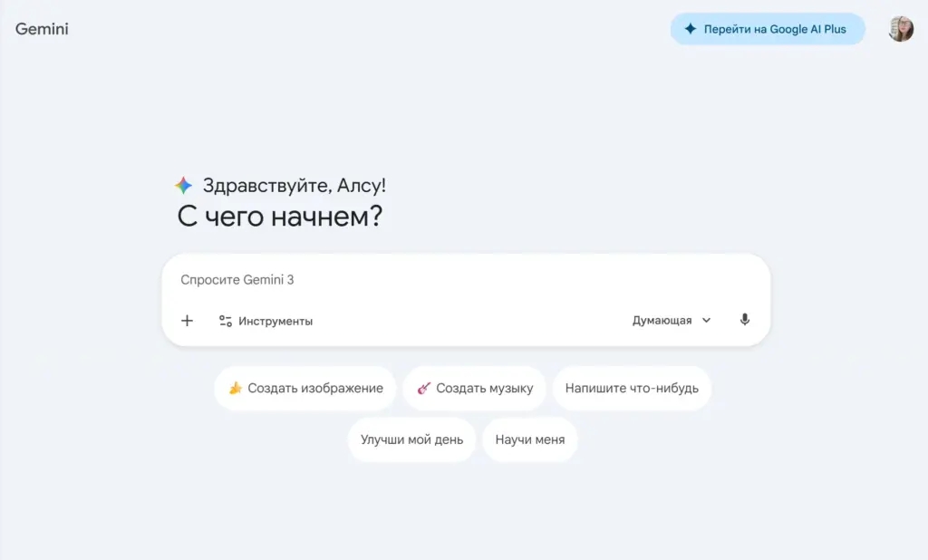Click the paint palette emoji on the image chip
The image size is (928, 560).
point(233,388)
